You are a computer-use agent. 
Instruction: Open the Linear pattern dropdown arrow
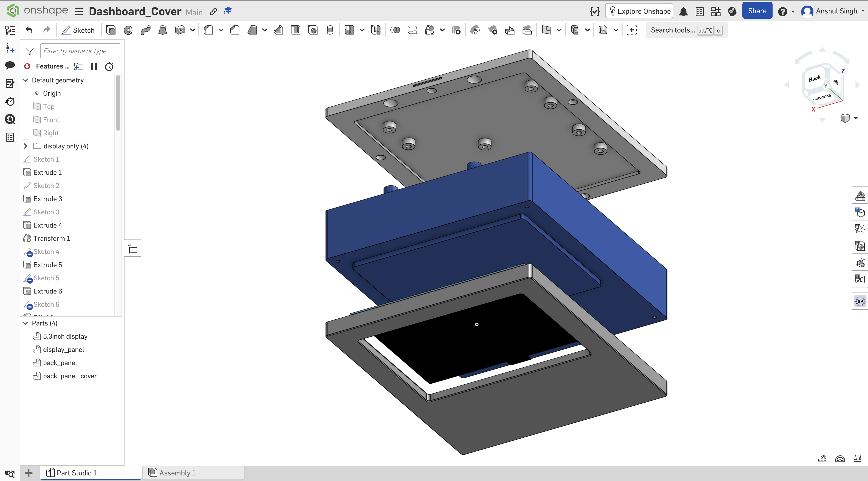(362, 30)
